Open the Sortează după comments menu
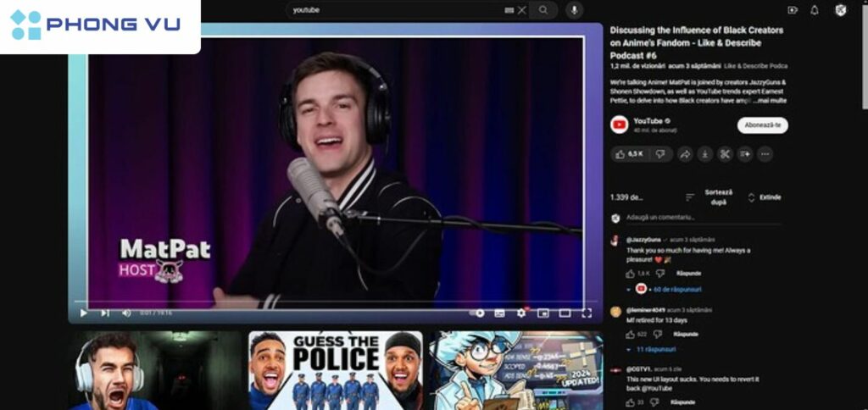Screen dimensions: 868x410 pos(709,197)
